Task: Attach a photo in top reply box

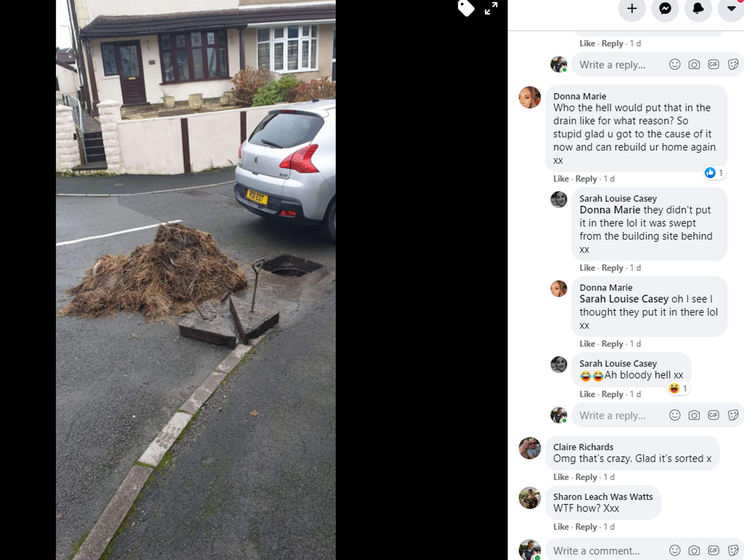Action: (694, 65)
